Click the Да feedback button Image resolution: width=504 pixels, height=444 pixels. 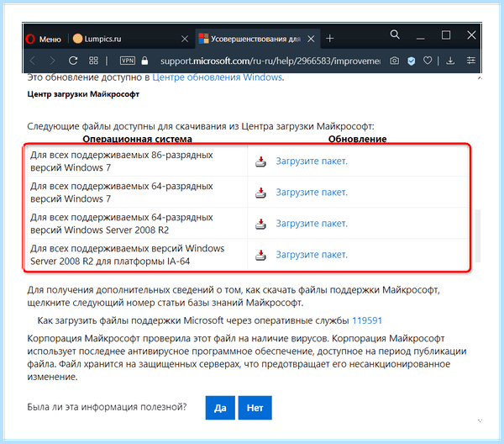(x=220, y=408)
